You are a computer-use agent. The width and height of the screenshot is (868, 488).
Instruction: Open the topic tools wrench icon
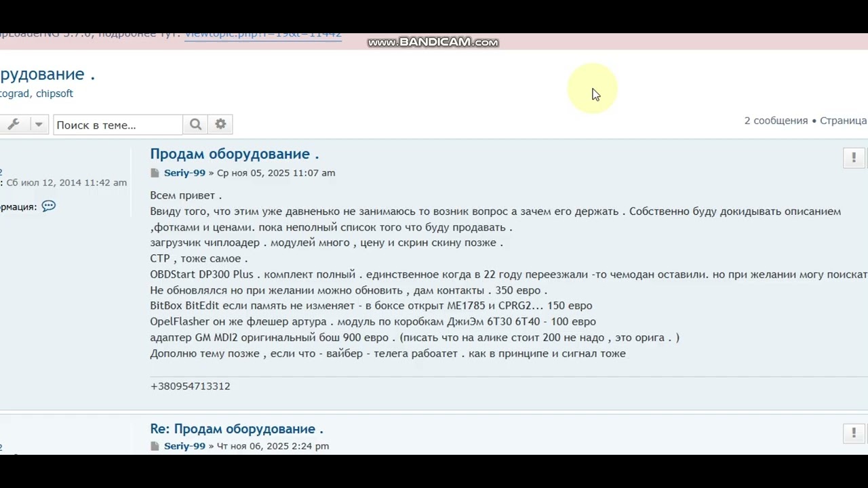14,124
